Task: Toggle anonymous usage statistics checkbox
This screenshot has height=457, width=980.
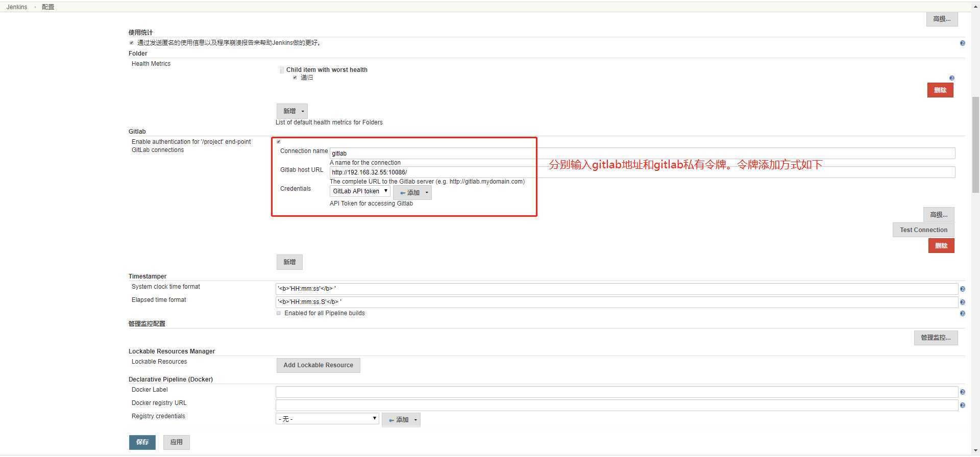Action: (132, 43)
